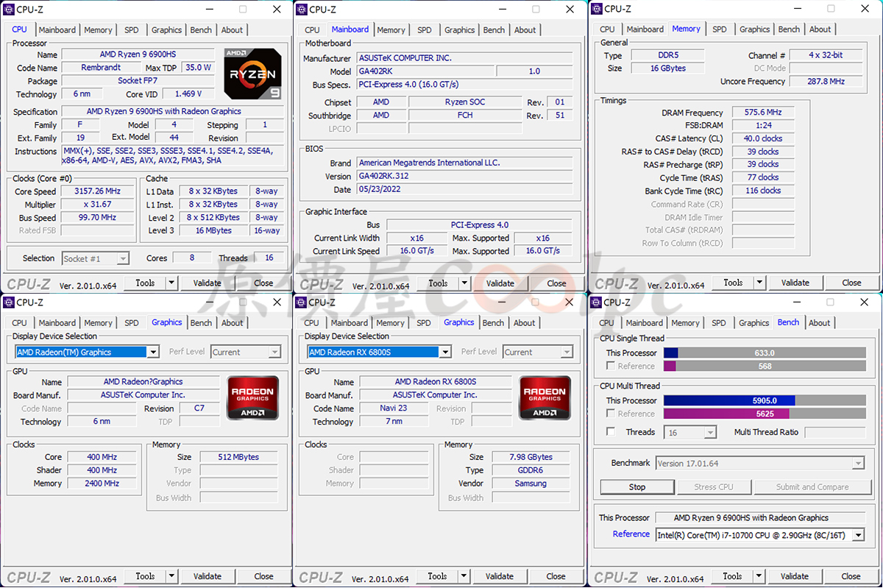Click Radeon Graphics logo beside AMD Radeon?Graphics name
883x588 pixels.
point(252,397)
